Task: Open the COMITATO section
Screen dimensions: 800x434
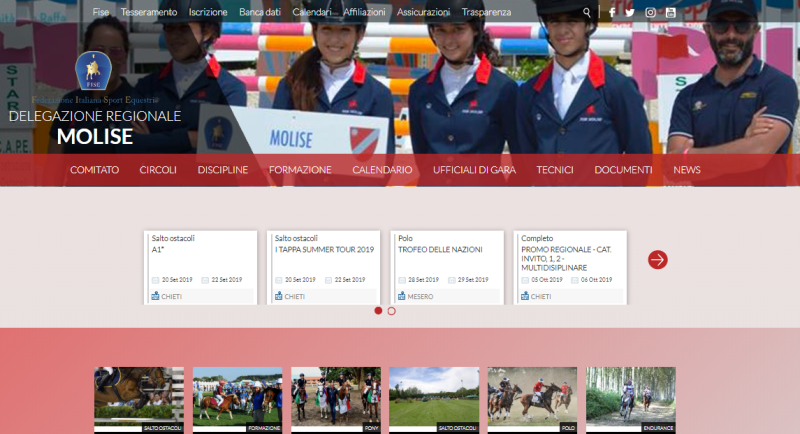Action: click(94, 170)
